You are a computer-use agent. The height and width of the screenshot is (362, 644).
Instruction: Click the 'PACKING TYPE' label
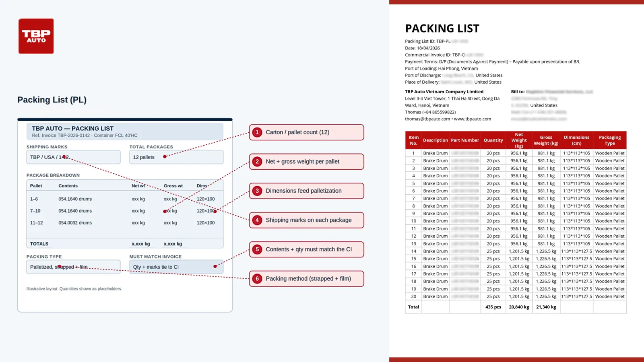(x=44, y=257)
